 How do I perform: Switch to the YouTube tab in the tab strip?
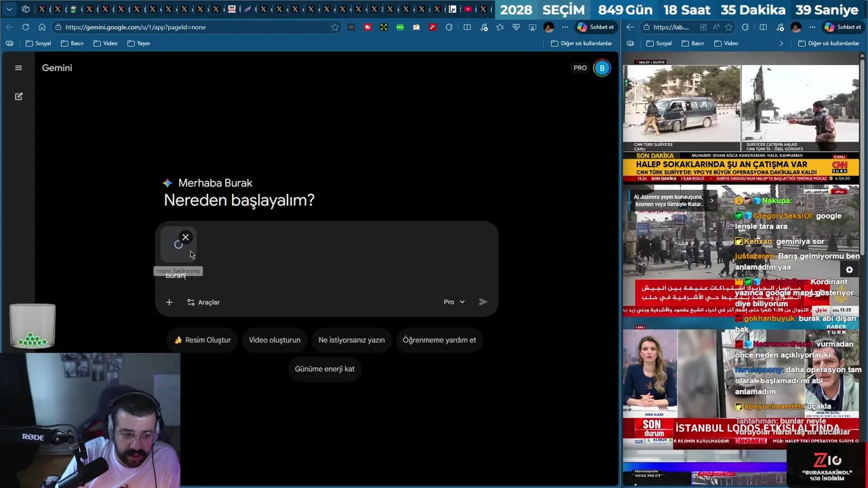468,9
